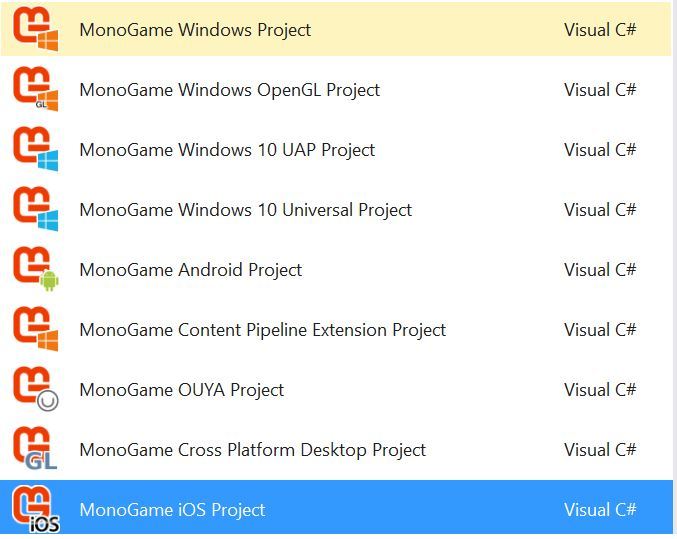Click the Cross Platform Desktop GL icon
The height and width of the screenshot is (539, 677).
[x=35, y=449]
